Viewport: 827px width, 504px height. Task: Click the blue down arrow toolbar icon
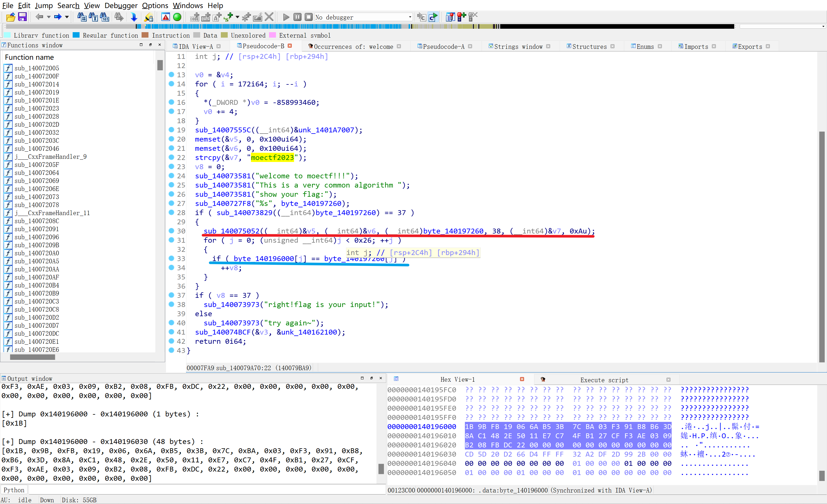click(134, 17)
